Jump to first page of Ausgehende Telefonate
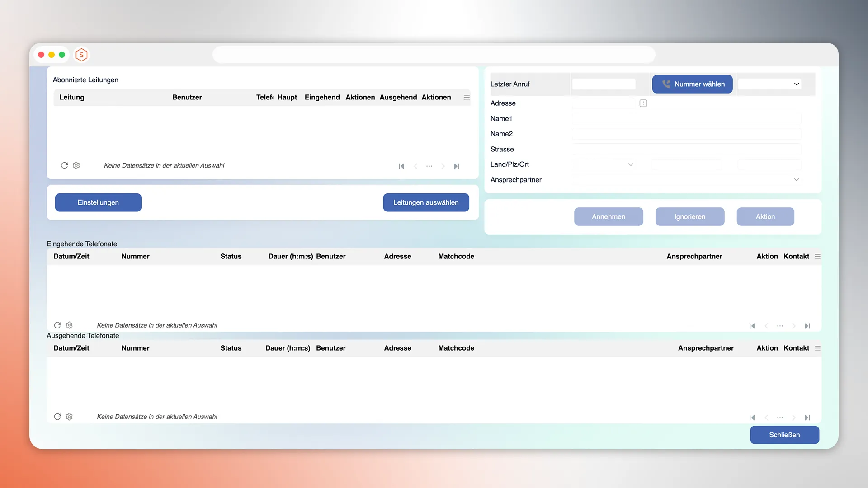 (752, 418)
